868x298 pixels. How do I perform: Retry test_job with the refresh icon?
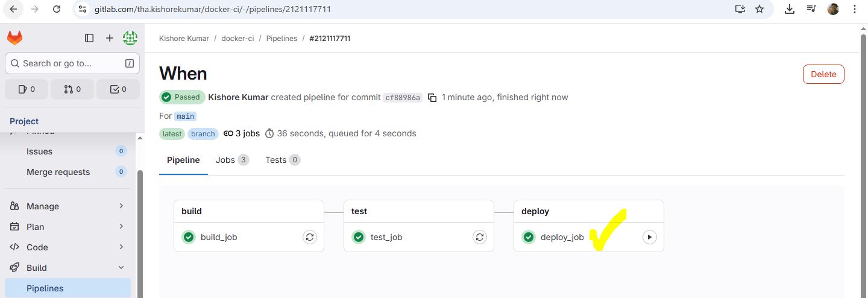pos(480,237)
